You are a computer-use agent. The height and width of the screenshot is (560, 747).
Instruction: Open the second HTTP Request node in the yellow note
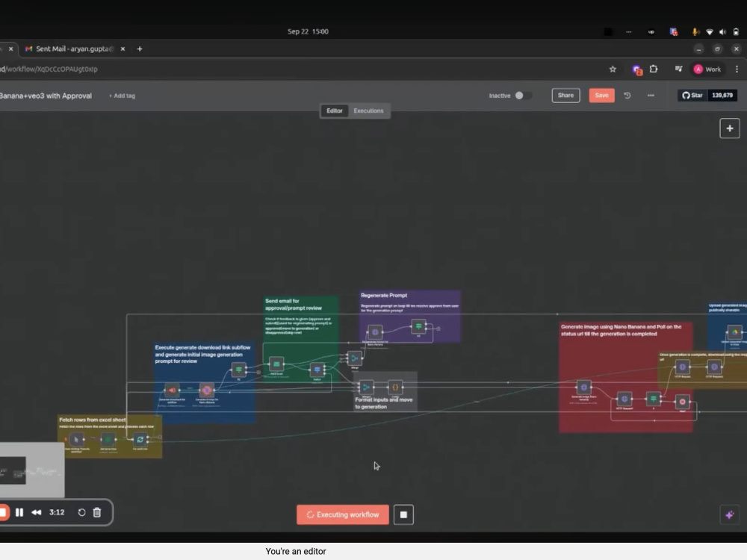714,367
